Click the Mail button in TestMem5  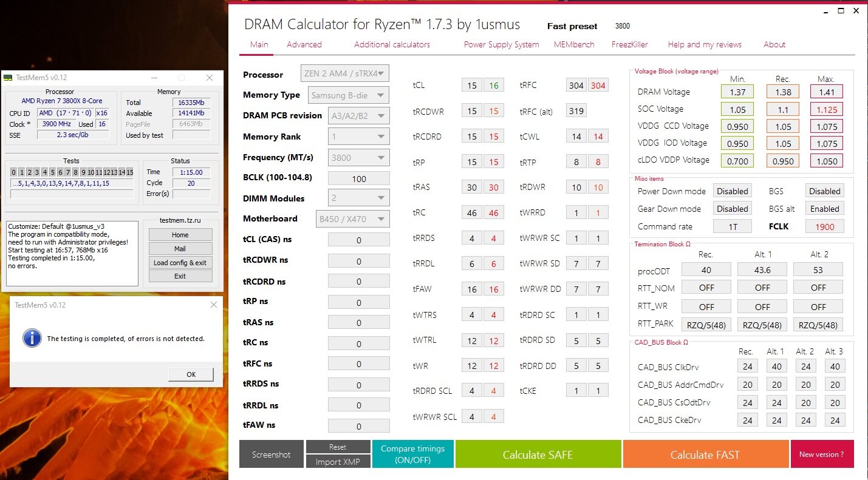(x=180, y=249)
